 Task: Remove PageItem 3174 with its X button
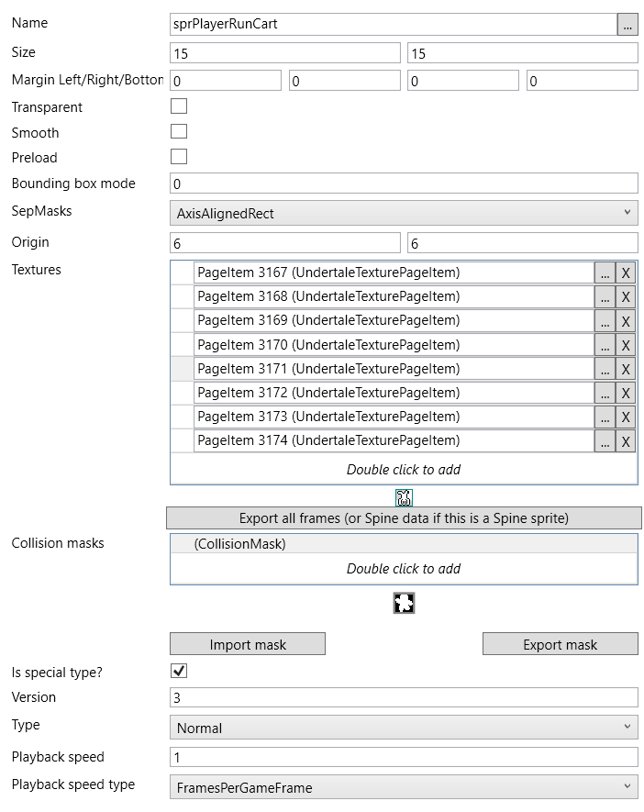pos(626,441)
